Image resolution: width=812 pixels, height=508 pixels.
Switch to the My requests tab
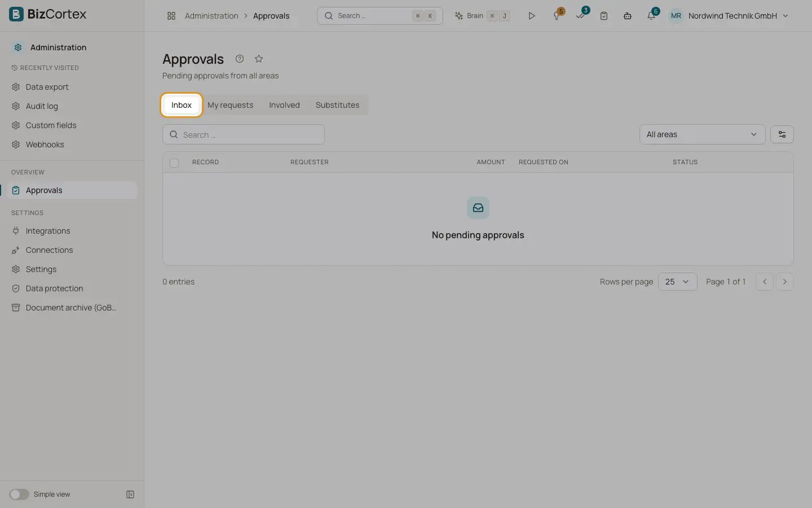tap(230, 105)
